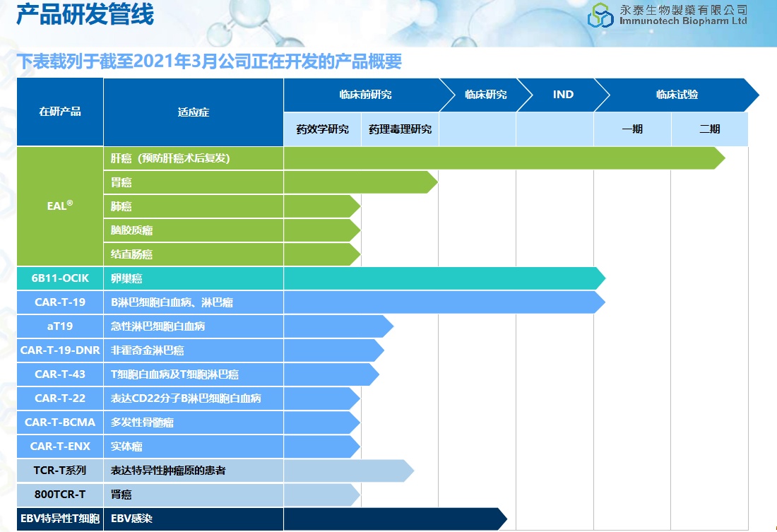Click the 6B11-OCIK product row label
This screenshot has height=532, width=777.
tap(60, 278)
